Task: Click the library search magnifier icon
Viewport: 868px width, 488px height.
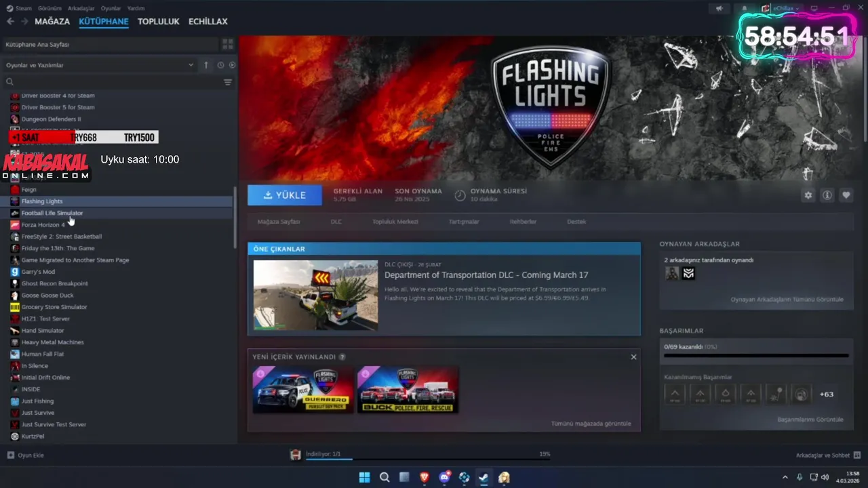Action: (9, 82)
